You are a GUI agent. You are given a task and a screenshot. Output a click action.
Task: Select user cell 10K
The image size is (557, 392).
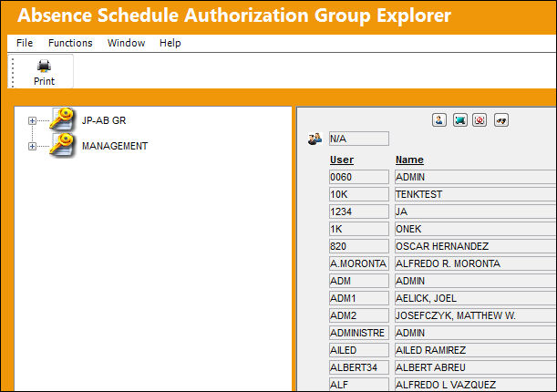tap(359, 194)
